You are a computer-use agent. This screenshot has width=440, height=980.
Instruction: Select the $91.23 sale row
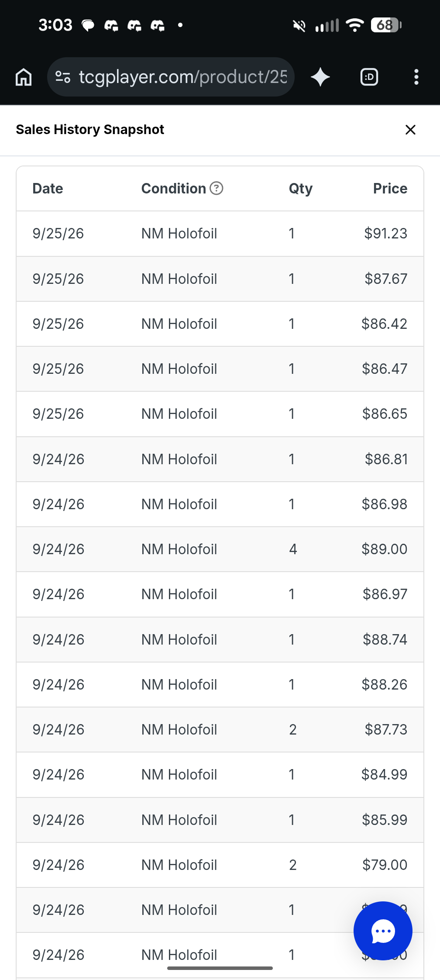pyautogui.click(x=220, y=234)
